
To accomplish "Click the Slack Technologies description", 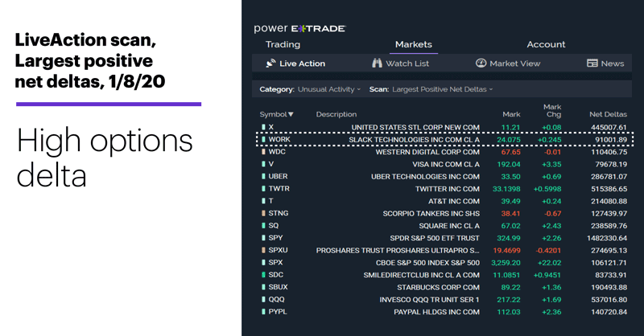I will (x=414, y=140).
